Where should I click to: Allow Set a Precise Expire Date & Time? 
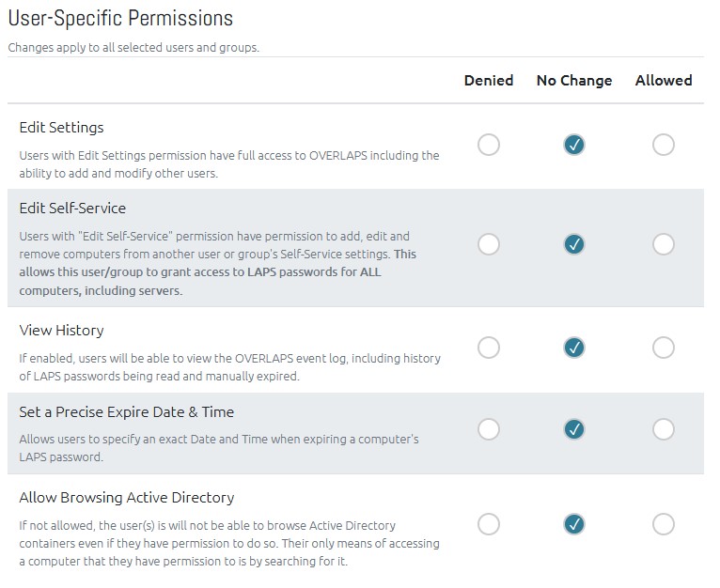[x=664, y=429]
